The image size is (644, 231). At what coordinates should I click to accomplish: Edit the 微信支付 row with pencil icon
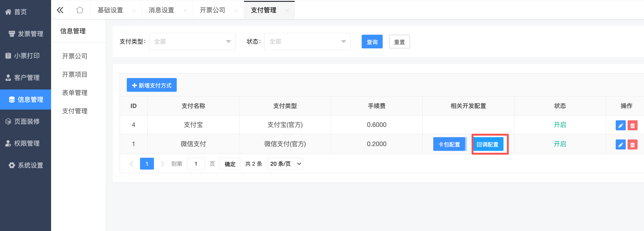[620, 144]
